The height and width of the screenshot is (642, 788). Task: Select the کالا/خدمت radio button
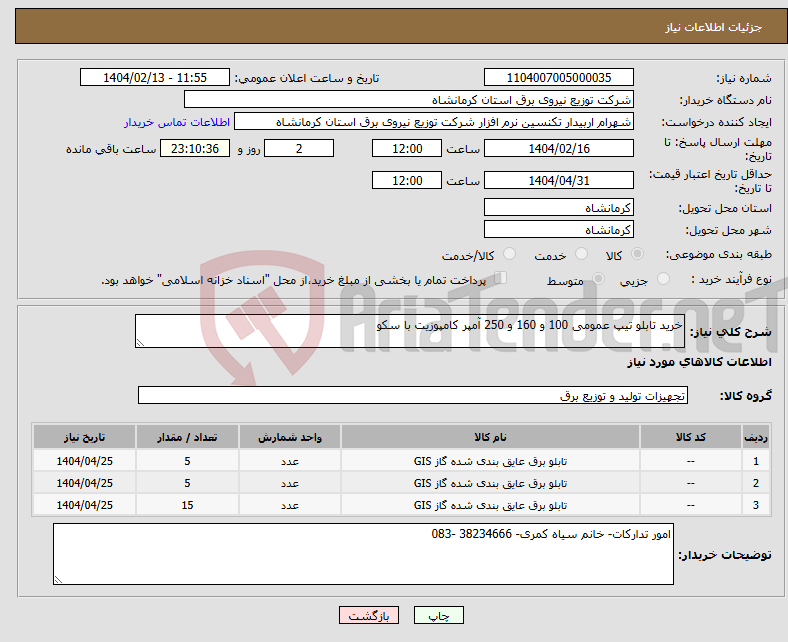509,256
